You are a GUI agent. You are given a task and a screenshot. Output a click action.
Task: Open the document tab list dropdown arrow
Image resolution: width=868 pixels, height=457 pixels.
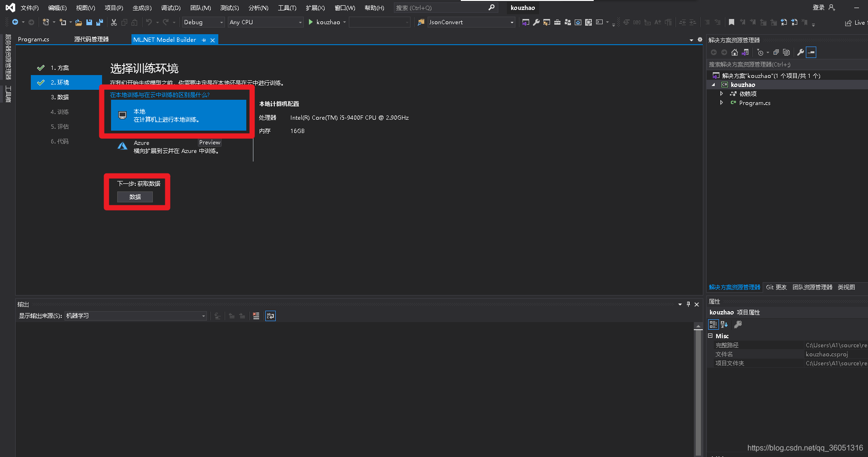tap(691, 40)
